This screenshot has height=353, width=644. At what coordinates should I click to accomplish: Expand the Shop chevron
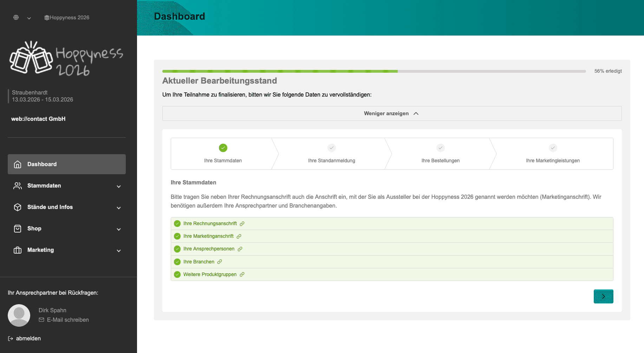pyautogui.click(x=119, y=229)
